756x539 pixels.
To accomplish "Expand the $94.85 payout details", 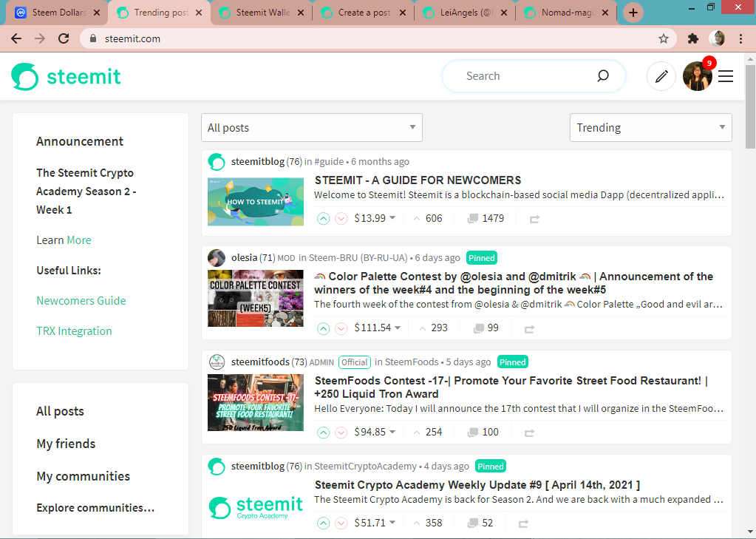I will (x=375, y=432).
